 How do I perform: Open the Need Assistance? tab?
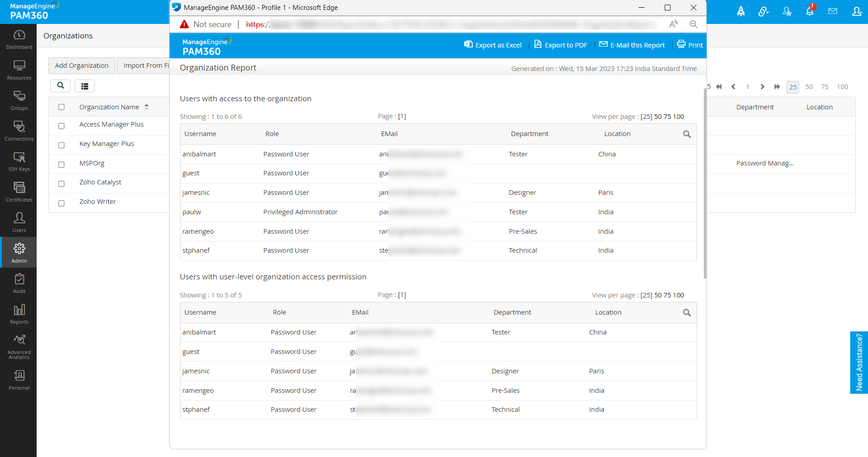tap(859, 363)
